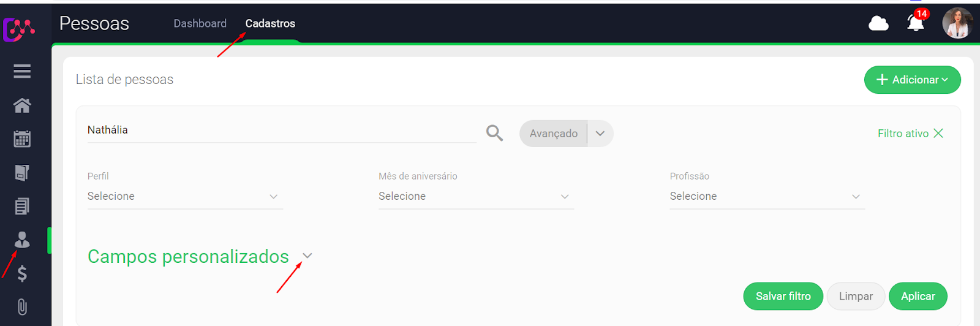Open the hamburger menu in sidebar

pyautogui.click(x=22, y=71)
